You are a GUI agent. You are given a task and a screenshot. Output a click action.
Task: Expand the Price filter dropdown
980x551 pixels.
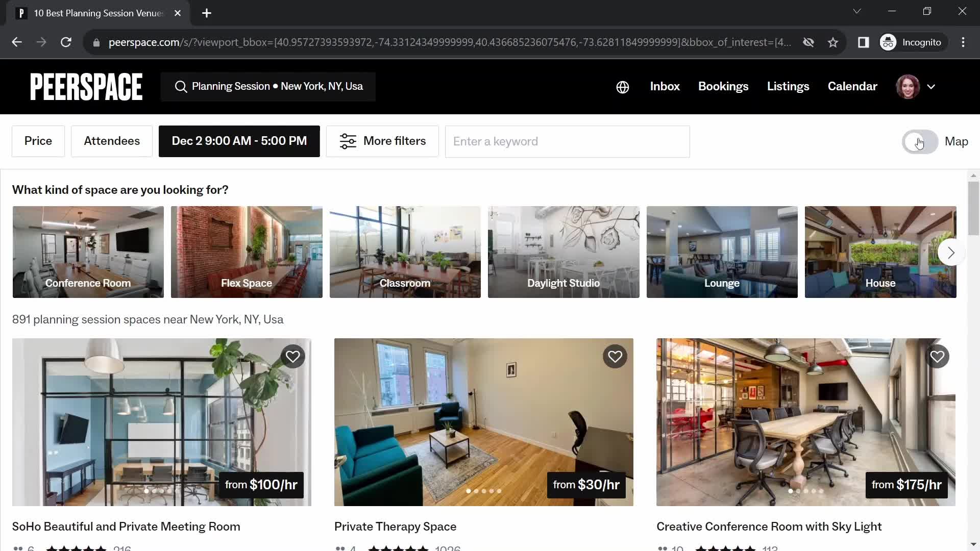[x=38, y=141]
